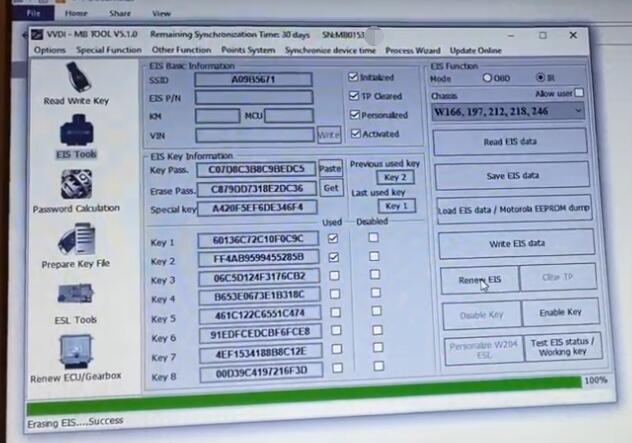Check the Key 3 Used checkbox
The image size is (632, 443).
(335, 275)
